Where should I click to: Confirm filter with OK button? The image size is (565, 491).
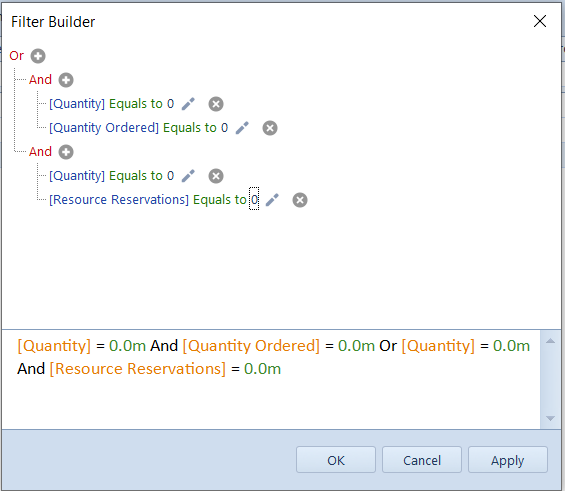point(336,460)
